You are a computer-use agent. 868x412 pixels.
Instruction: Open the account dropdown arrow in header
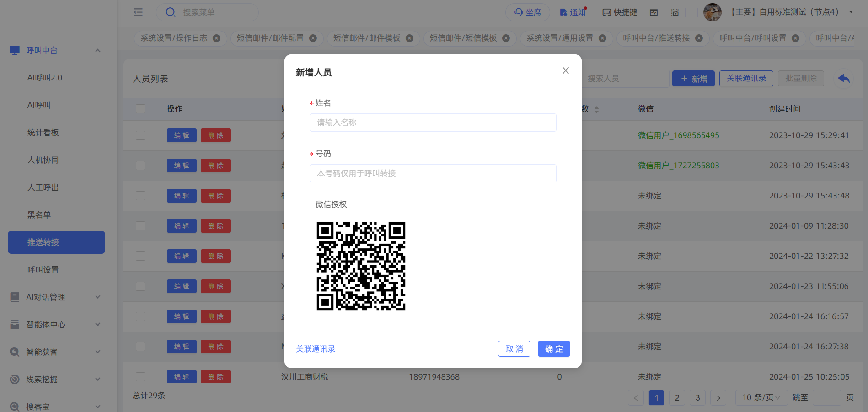[x=851, y=12]
